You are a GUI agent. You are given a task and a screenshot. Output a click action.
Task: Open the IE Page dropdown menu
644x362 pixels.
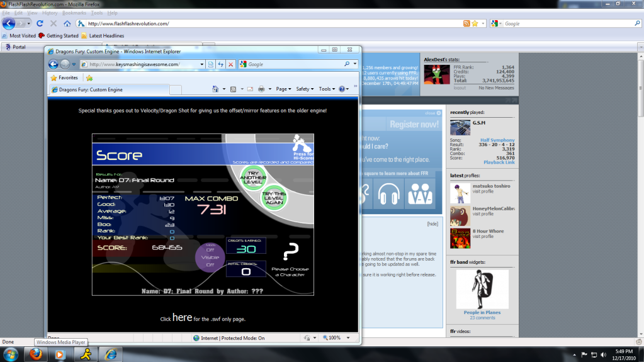pos(283,89)
